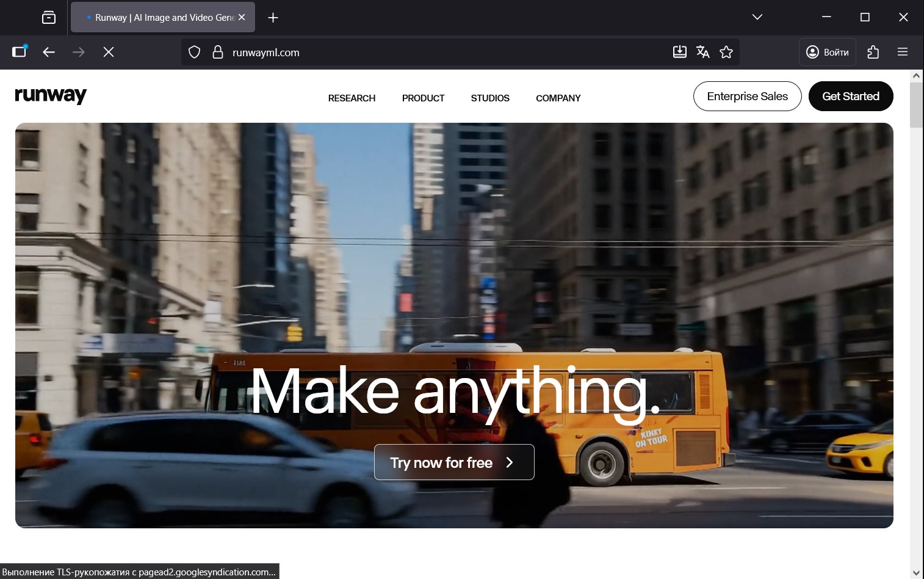
Task: Maximize the browser window
Action: (865, 17)
